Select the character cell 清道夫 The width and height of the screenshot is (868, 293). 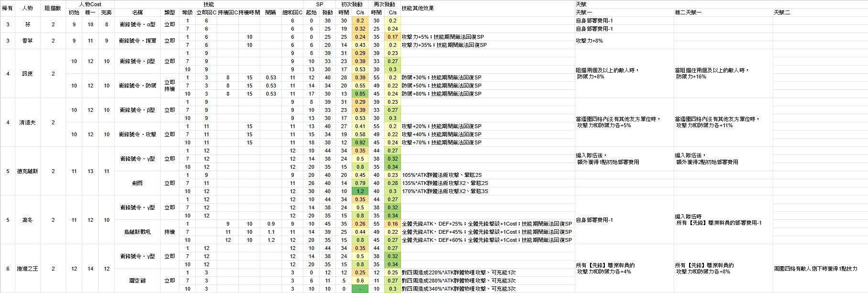coord(27,122)
